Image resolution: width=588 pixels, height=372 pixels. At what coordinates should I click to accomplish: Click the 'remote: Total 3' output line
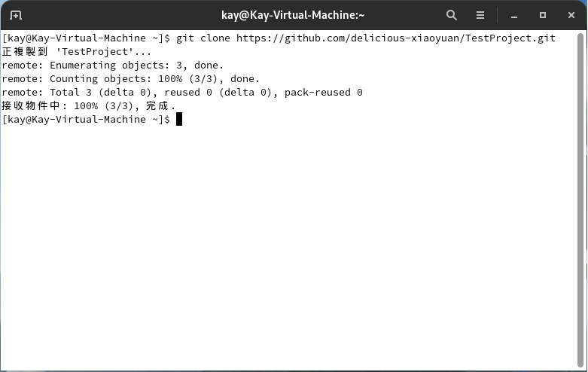click(x=181, y=92)
